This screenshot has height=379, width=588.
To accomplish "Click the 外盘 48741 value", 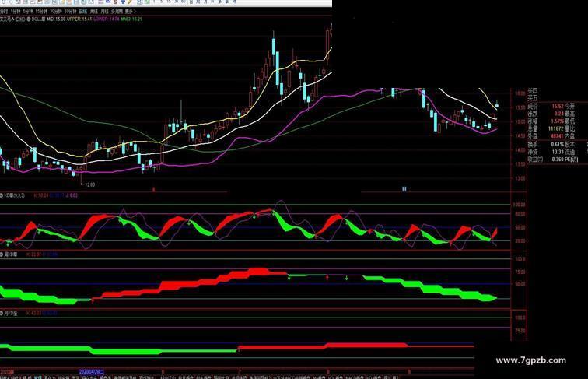I will 558,136.
